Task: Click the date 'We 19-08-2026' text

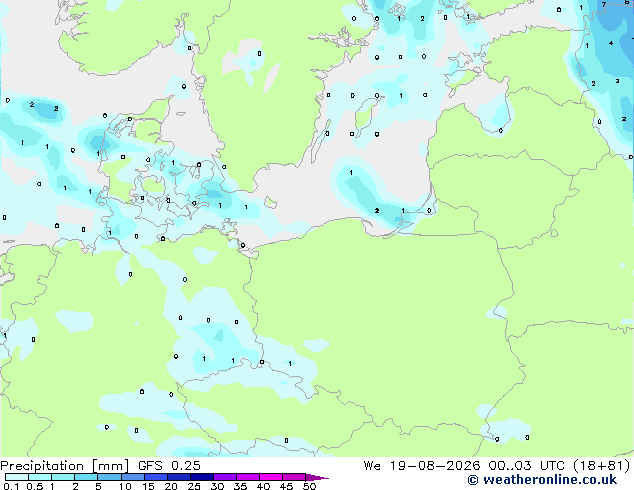Action: tap(422, 466)
